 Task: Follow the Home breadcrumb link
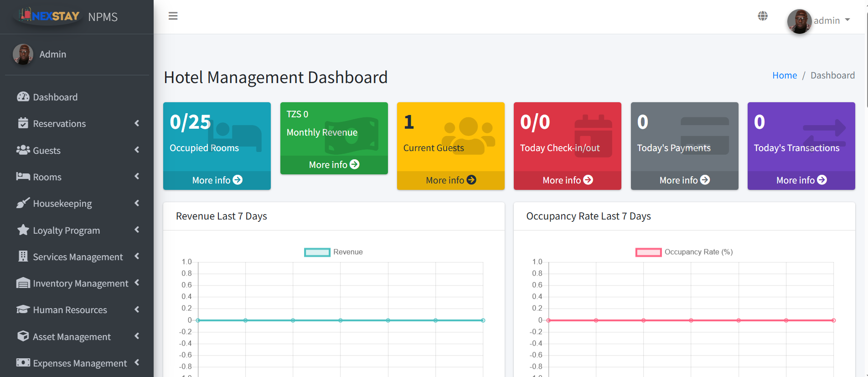pos(784,75)
